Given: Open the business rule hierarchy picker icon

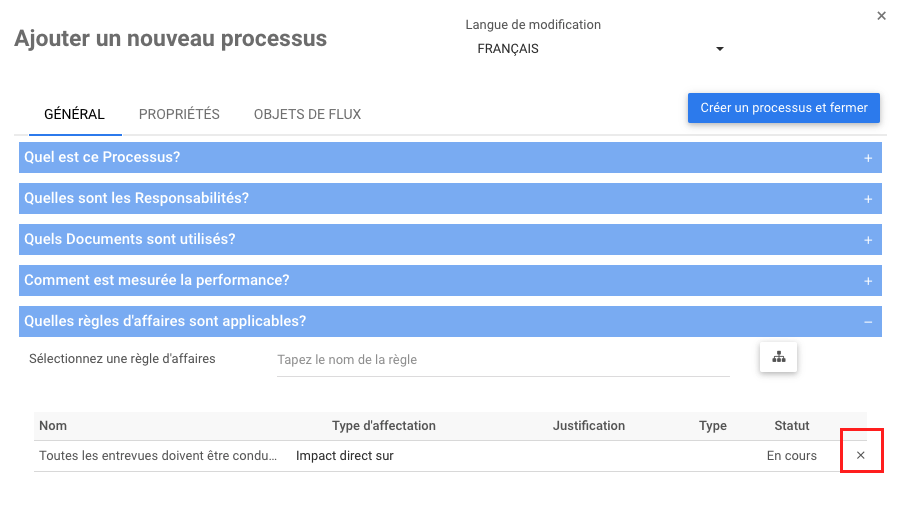Looking at the screenshot, I should click(x=778, y=357).
